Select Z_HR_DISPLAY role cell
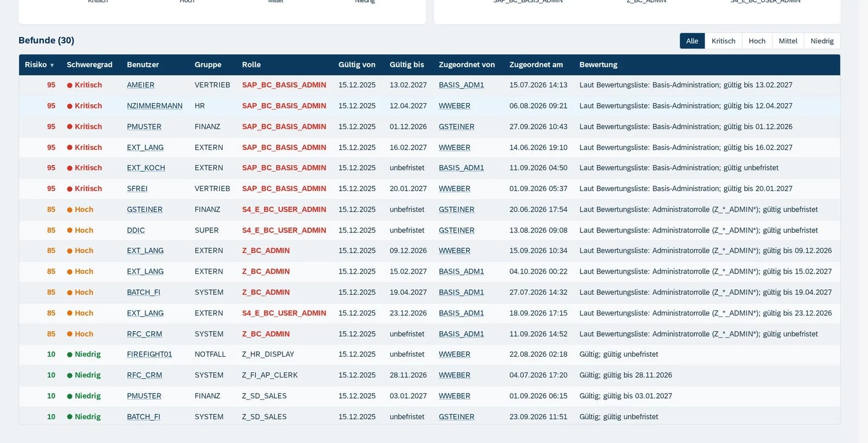The width and height of the screenshot is (868, 443). pos(268,355)
